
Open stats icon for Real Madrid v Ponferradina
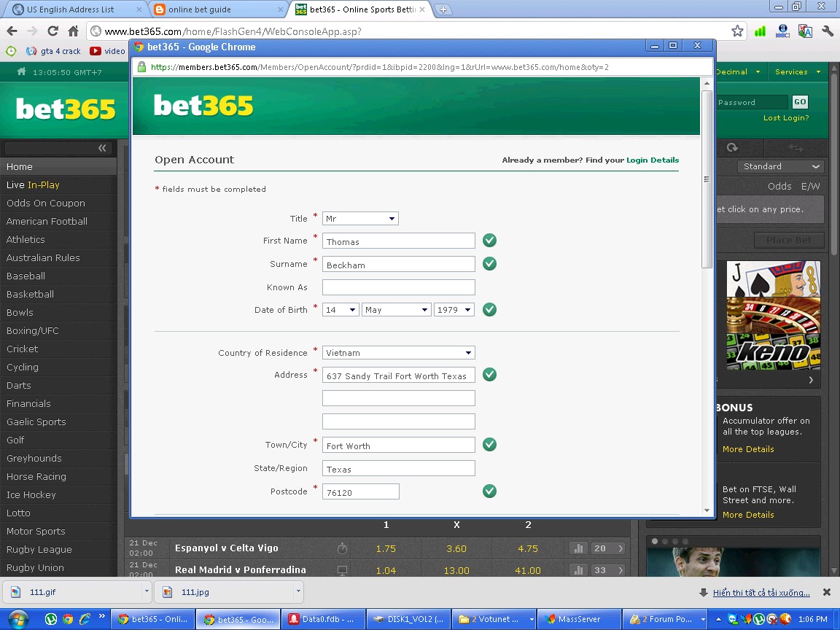578,570
